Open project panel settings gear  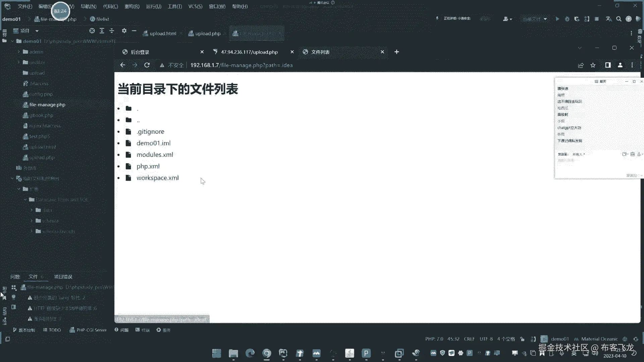[124, 31]
